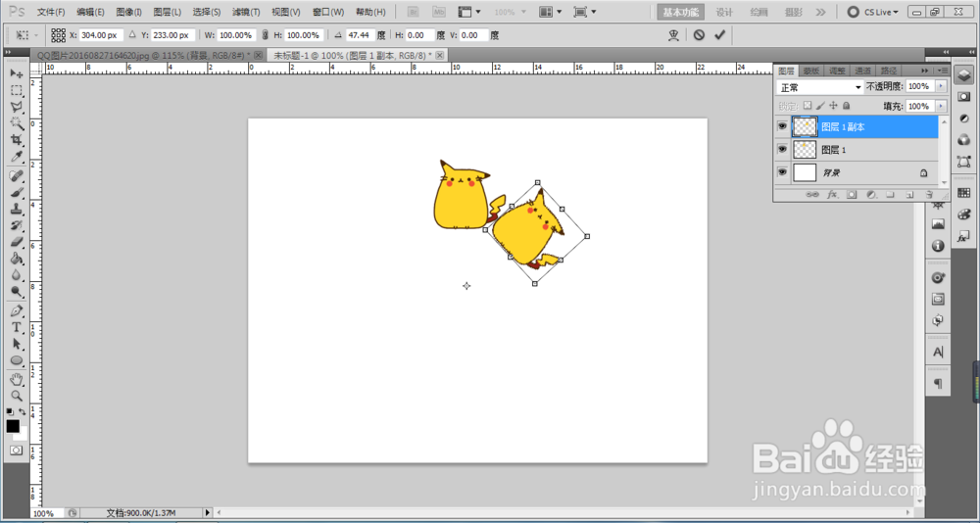Select the Dodge tool

17,291
